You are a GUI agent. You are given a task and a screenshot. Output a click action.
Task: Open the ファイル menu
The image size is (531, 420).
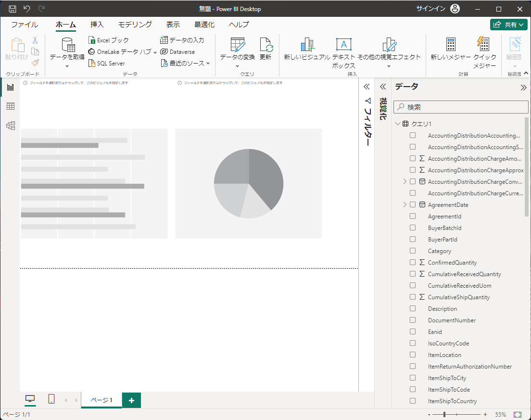coord(25,25)
